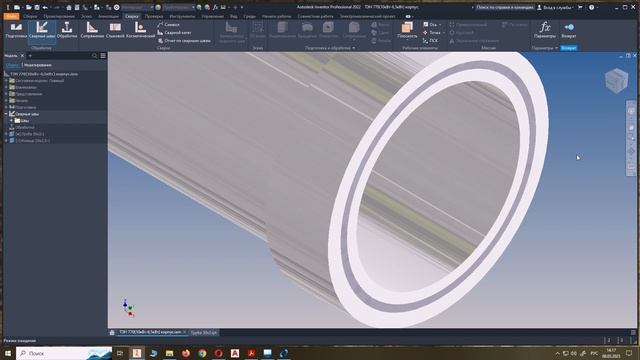Collapse the Сварные швы tree node
This screenshot has height=360, width=640.
(x=6, y=114)
